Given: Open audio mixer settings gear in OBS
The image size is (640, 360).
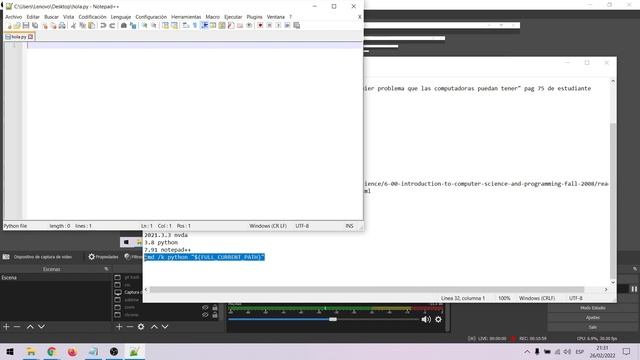Looking at the screenshot, I should click(438, 319).
